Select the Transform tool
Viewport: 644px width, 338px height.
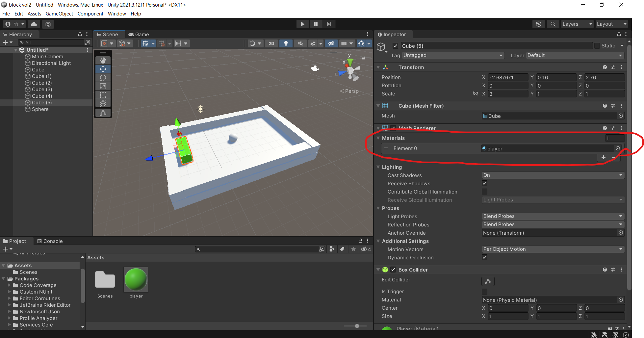tap(103, 103)
